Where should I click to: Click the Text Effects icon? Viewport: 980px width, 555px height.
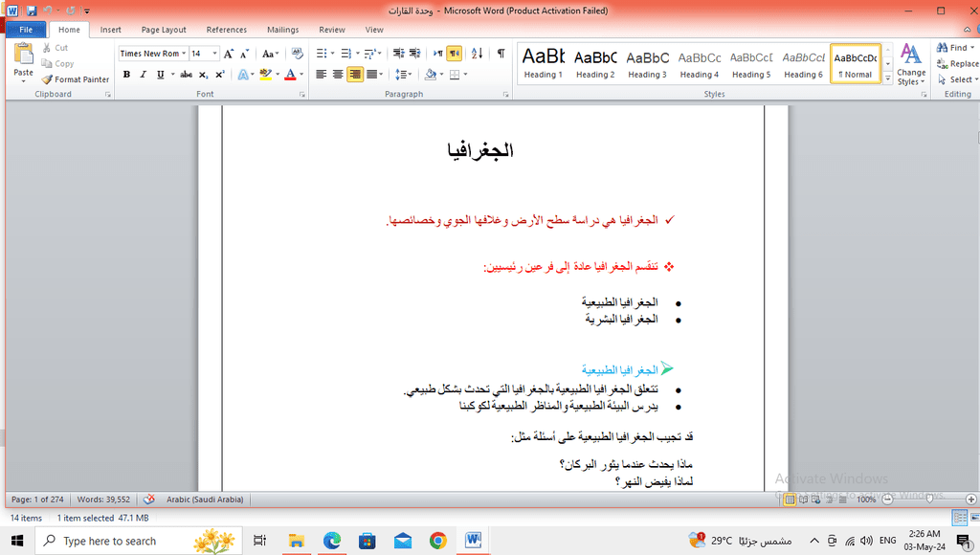(x=242, y=75)
